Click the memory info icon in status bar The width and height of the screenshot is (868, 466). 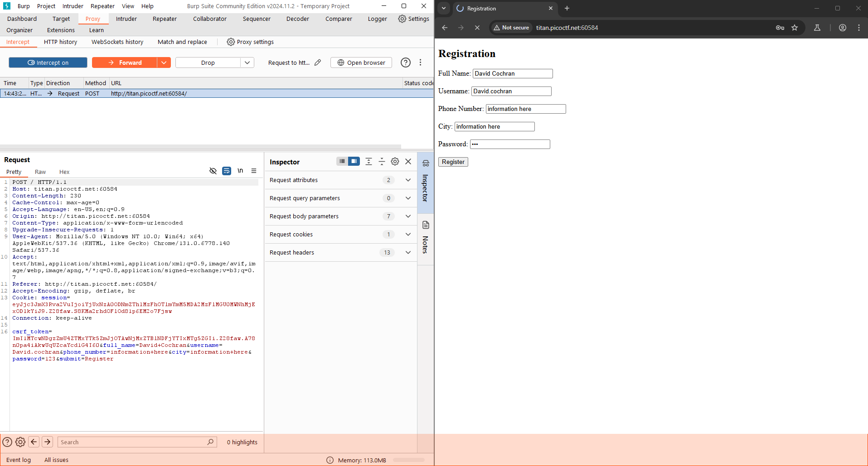point(330,460)
